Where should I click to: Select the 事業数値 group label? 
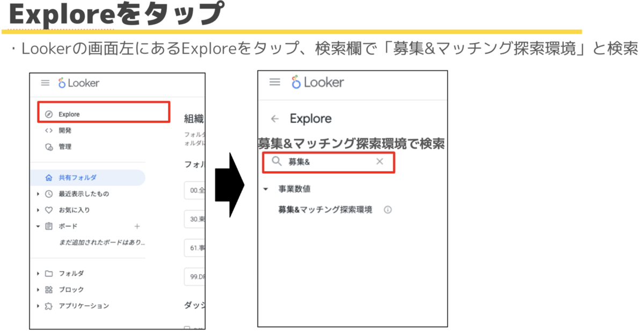point(294,189)
